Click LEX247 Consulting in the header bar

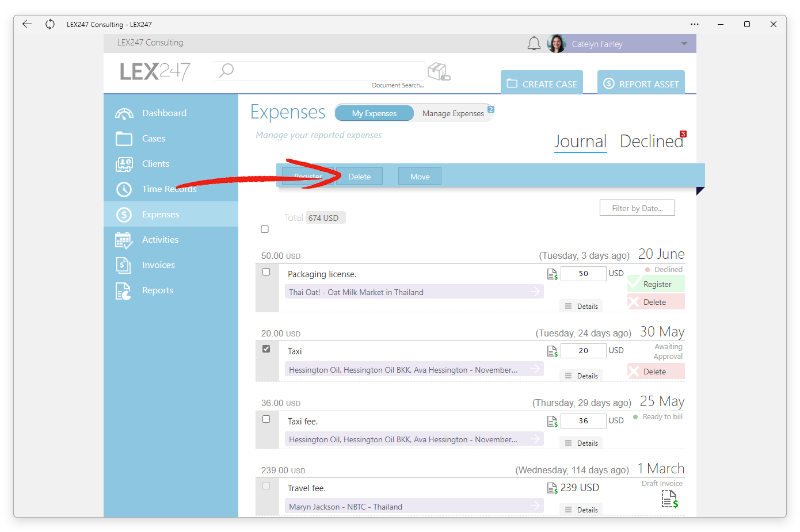click(150, 43)
